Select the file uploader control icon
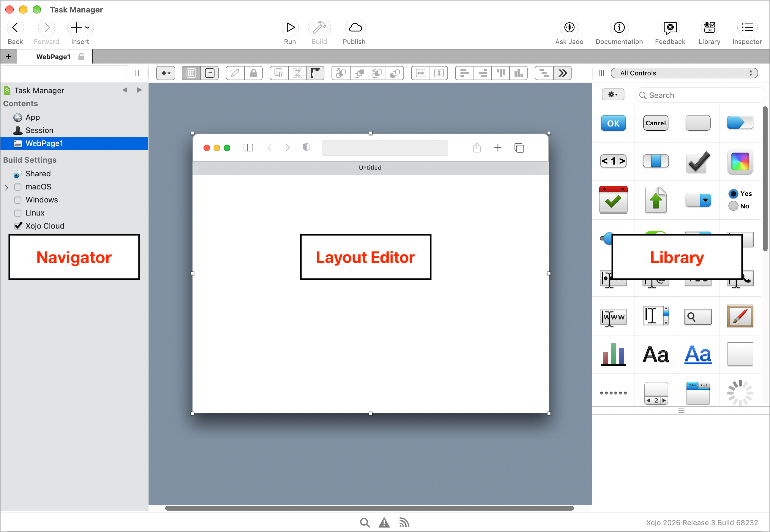The width and height of the screenshot is (770, 532). tap(655, 200)
